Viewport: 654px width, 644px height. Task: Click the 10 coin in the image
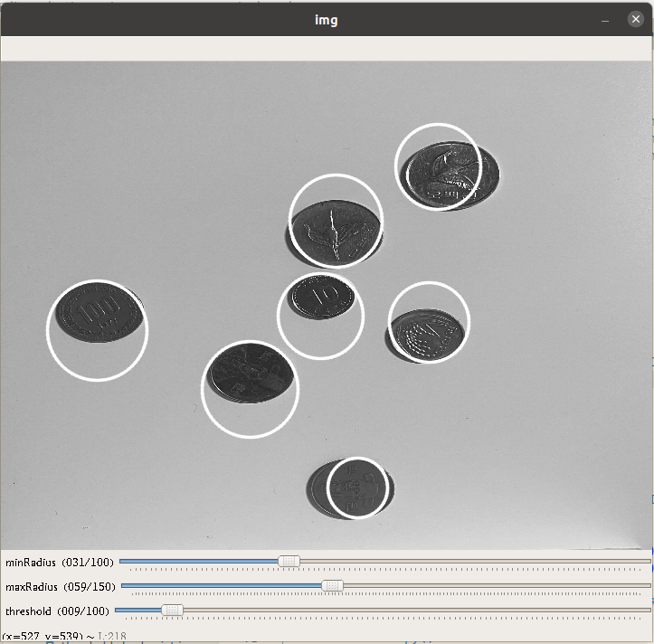click(x=322, y=297)
